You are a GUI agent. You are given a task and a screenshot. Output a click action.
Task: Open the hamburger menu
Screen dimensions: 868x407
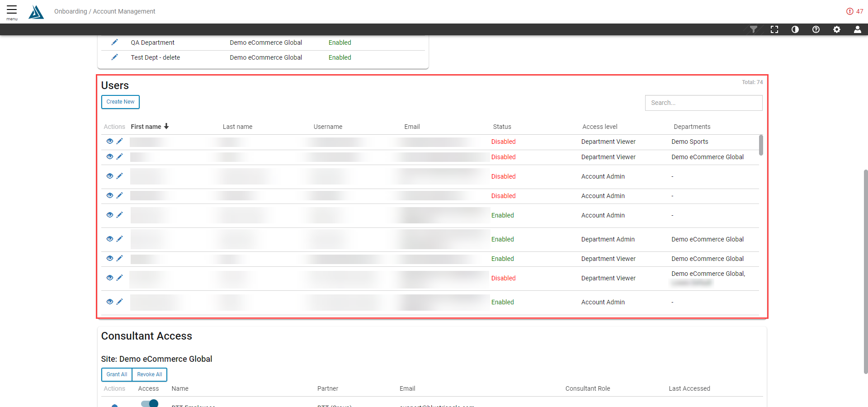(x=11, y=10)
